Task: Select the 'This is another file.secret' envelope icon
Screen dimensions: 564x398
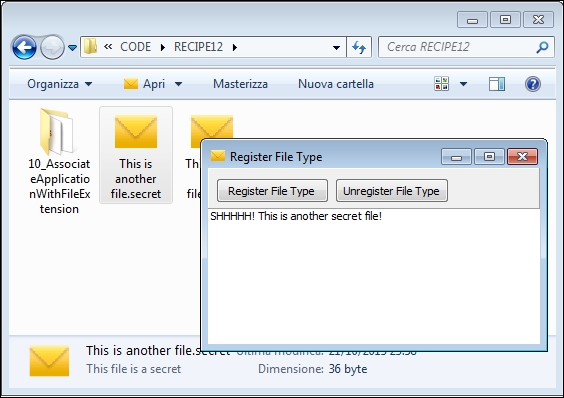Action: 136,131
